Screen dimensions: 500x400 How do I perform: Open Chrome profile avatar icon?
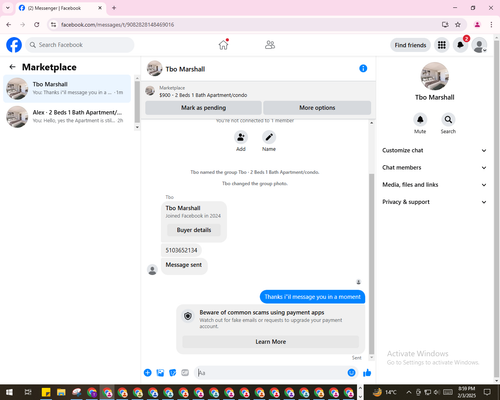pyautogui.click(x=477, y=25)
